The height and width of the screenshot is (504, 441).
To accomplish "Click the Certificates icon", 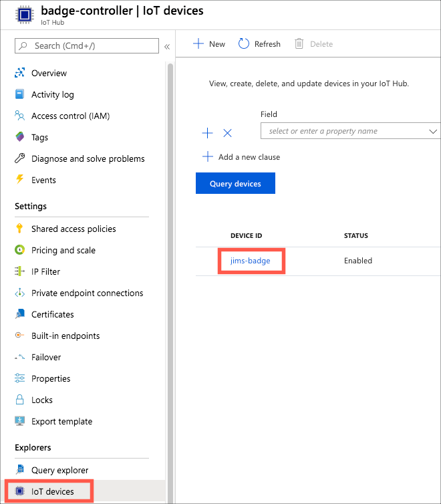I will pyautogui.click(x=19, y=313).
